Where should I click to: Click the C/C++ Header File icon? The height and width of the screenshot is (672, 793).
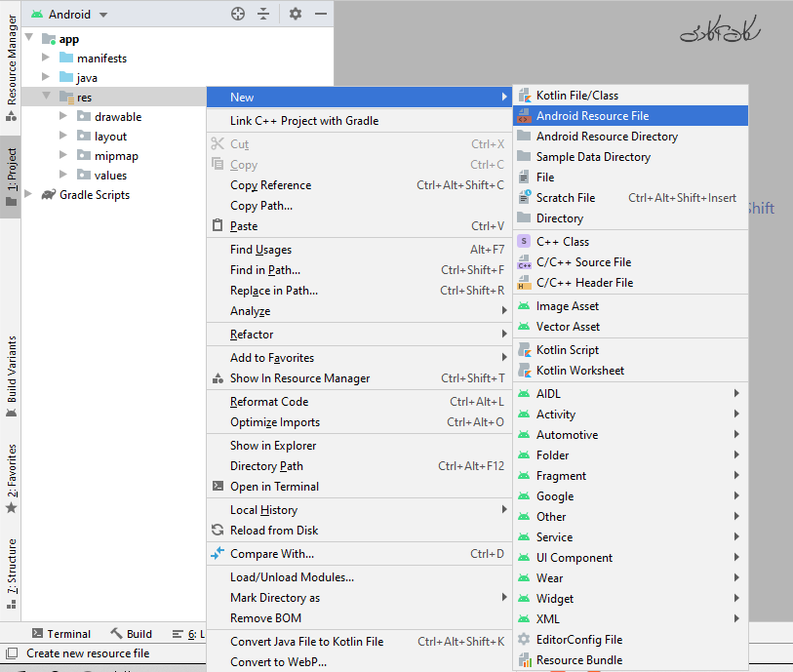tap(525, 283)
